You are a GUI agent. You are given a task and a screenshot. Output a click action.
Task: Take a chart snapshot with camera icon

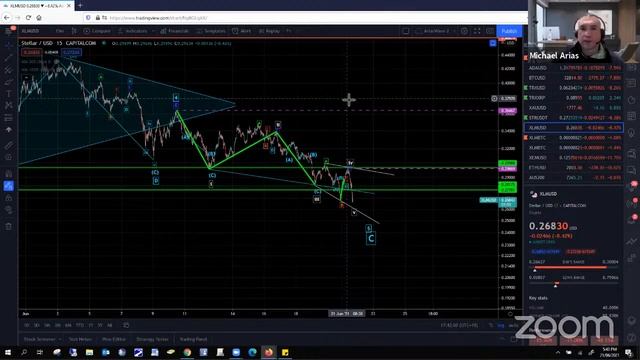[x=489, y=31]
